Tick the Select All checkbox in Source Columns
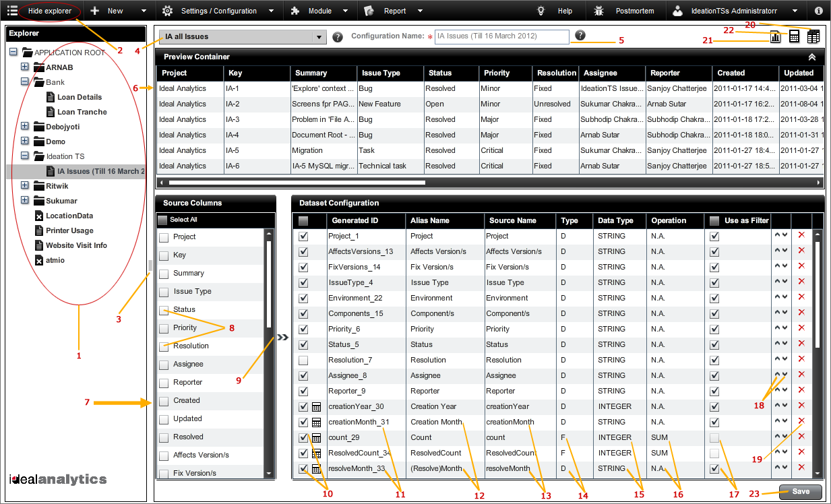 point(162,220)
